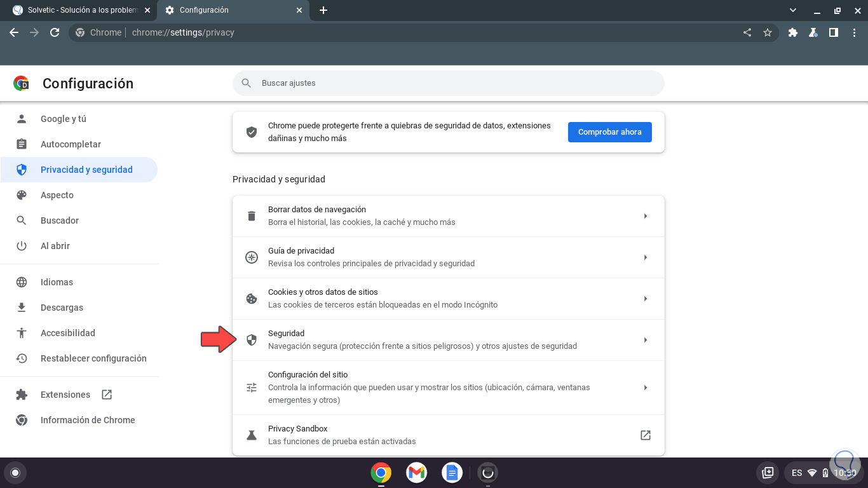Switch to the Solvetic tab
This screenshot has width=868, height=488.
(83, 10)
